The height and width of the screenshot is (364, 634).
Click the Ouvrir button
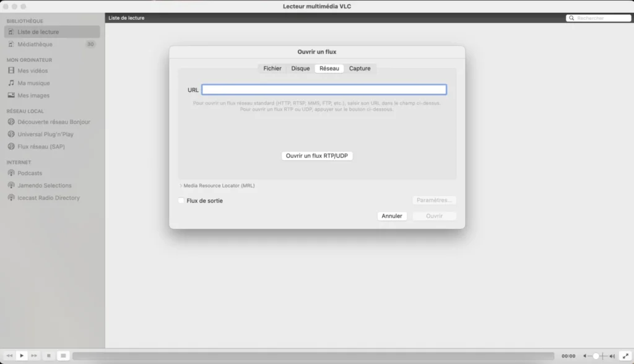434,216
